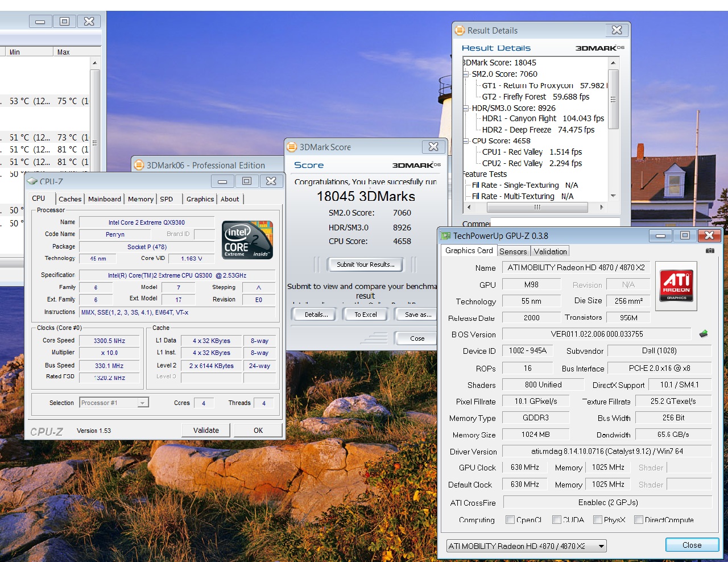The width and height of the screenshot is (728, 562).
Task: Click the scroll-down arrow in Result Details
Action: pos(613,196)
